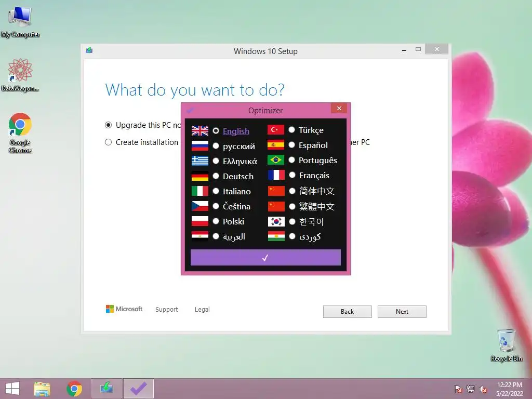Select Create installation media radio button
This screenshot has width=532, height=399.
108,142
